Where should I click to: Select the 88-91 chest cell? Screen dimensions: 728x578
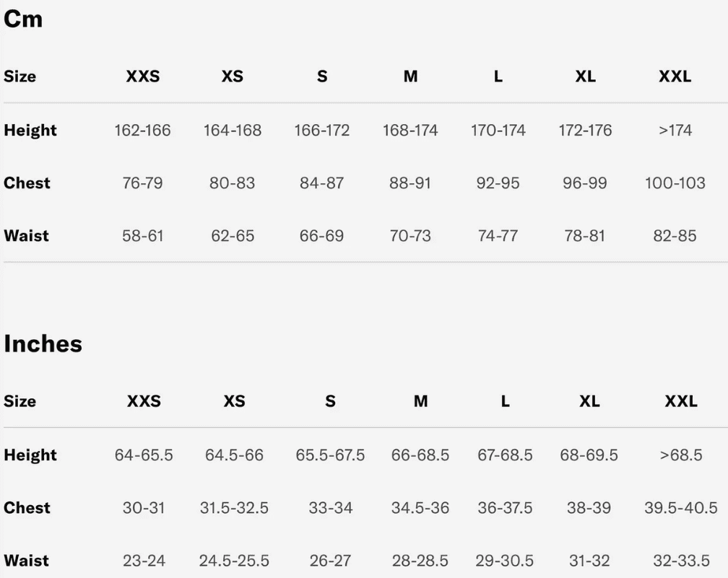[x=410, y=183]
